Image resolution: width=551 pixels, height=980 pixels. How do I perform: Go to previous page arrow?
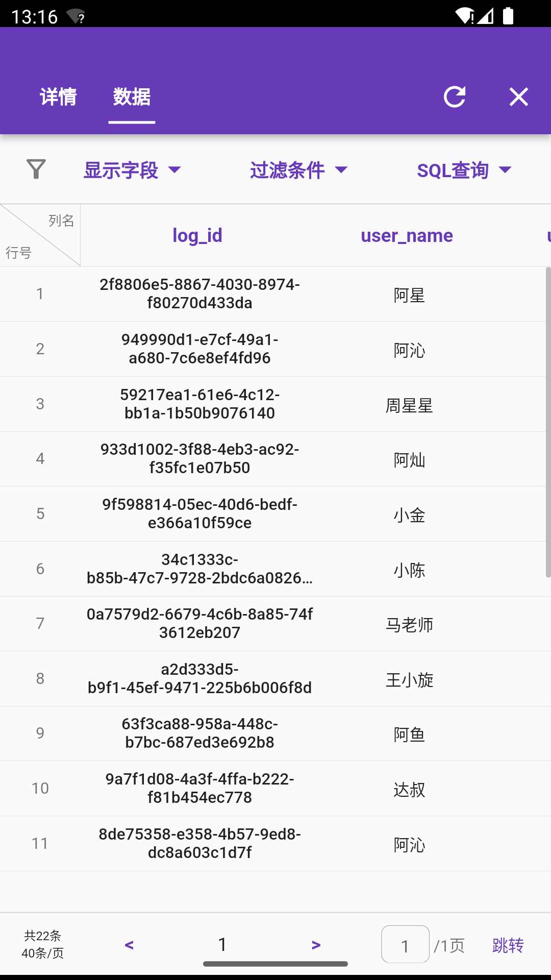pyautogui.click(x=129, y=945)
